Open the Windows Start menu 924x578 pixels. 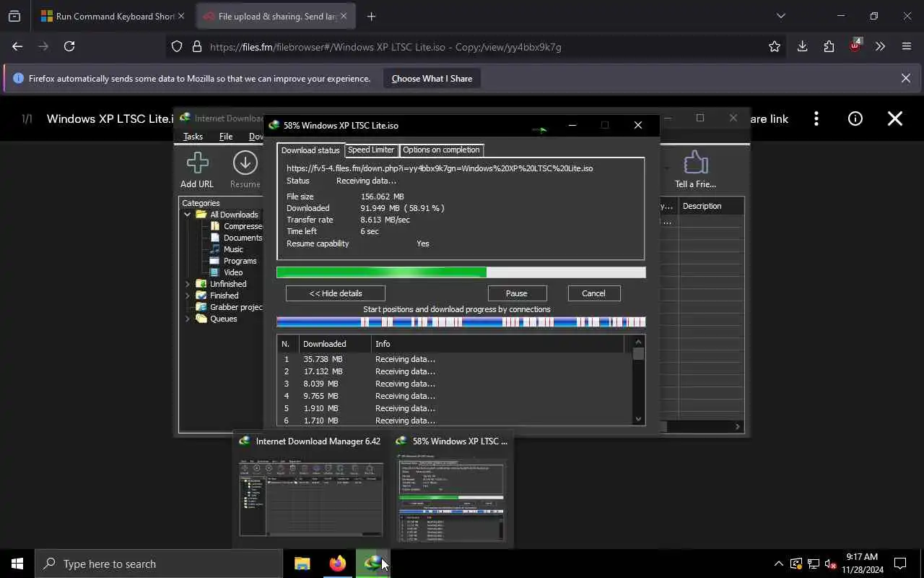17,564
